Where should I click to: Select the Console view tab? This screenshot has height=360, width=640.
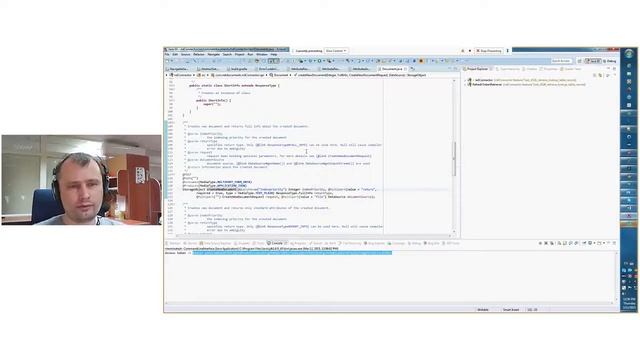[277, 243]
